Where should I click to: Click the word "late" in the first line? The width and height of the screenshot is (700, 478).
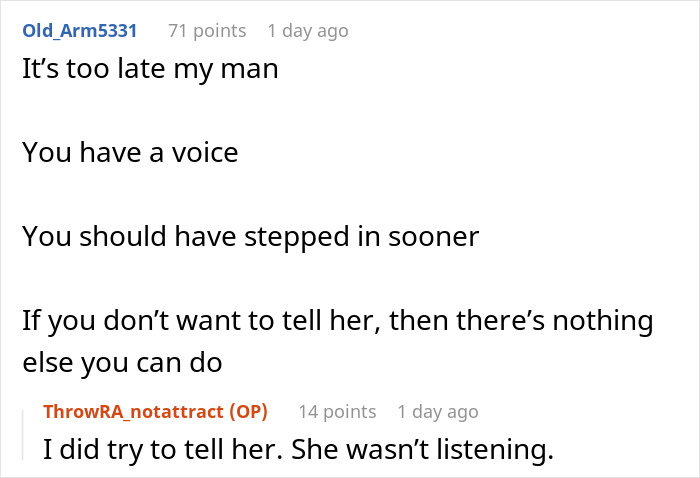[x=129, y=72]
